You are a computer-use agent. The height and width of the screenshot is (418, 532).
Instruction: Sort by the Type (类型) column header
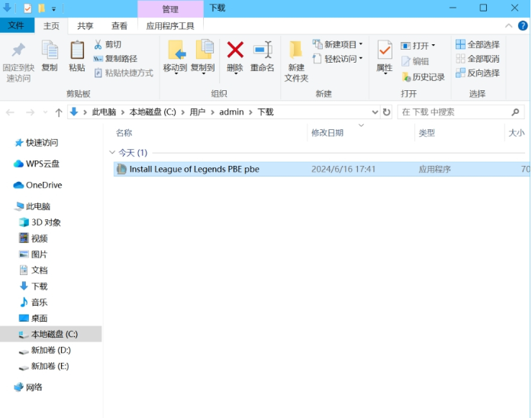(x=427, y=133)
